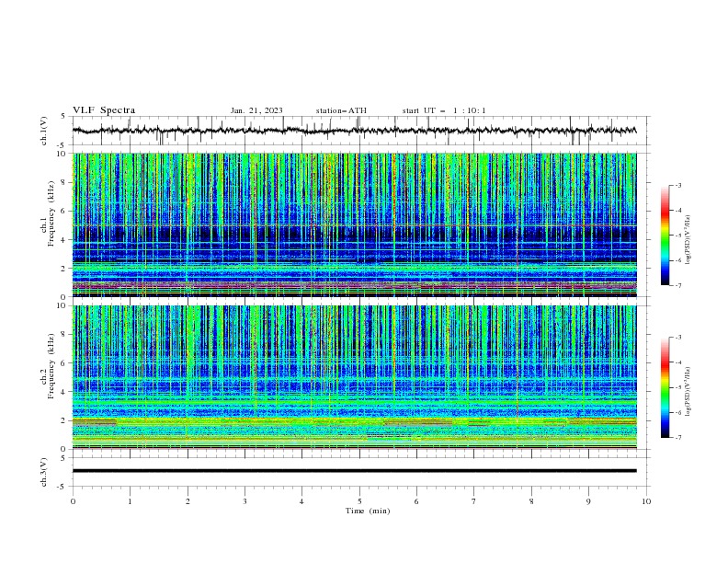The height and width of the screenshot is (563, 728).
Task: Click time axis tick label 3
Action: tap(245, 501)
